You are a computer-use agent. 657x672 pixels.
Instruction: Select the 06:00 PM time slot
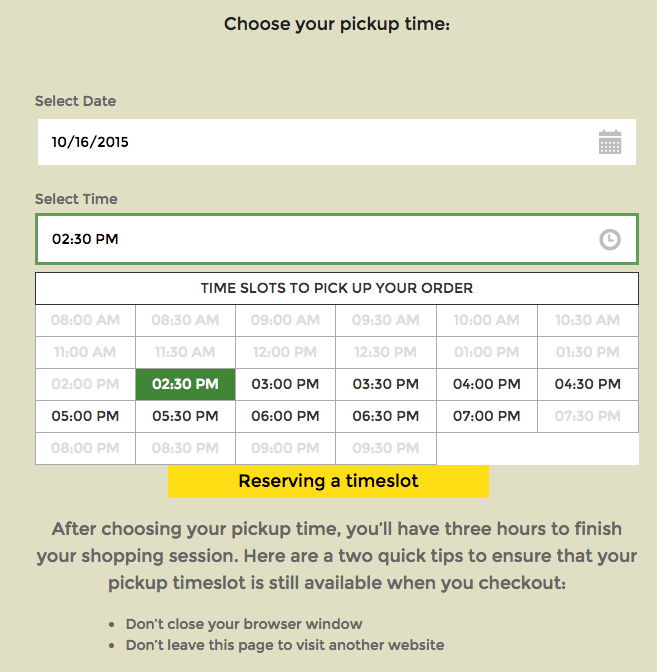point(286,416)
